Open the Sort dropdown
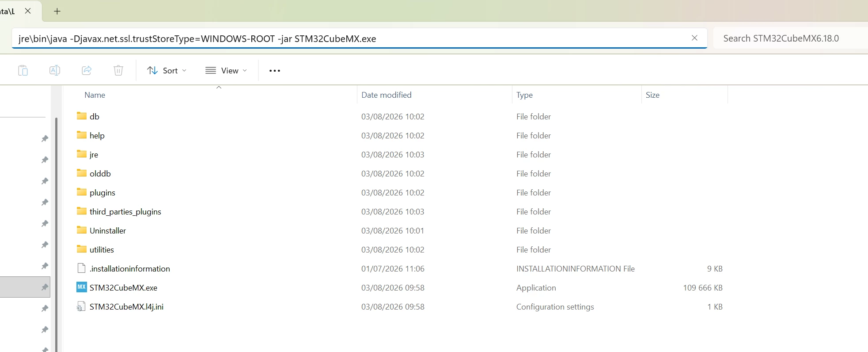The height and width of the screenshot is (352, 868). 167,71
